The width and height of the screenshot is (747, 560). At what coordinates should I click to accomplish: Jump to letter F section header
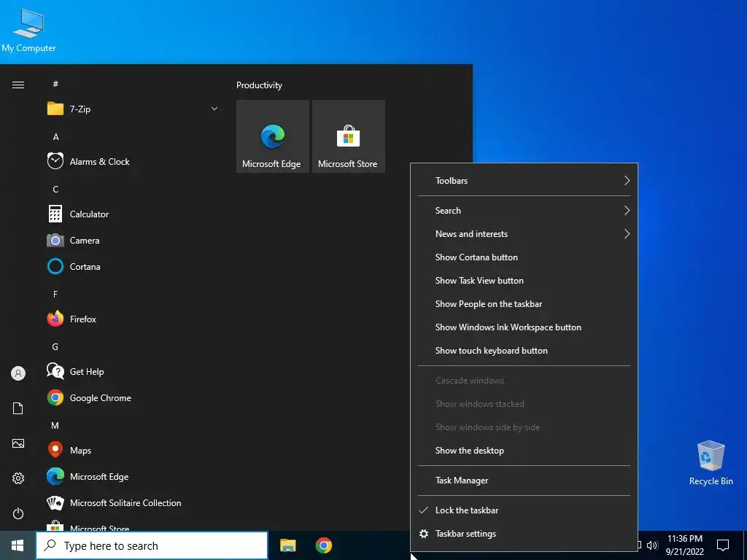click(55, 294)
